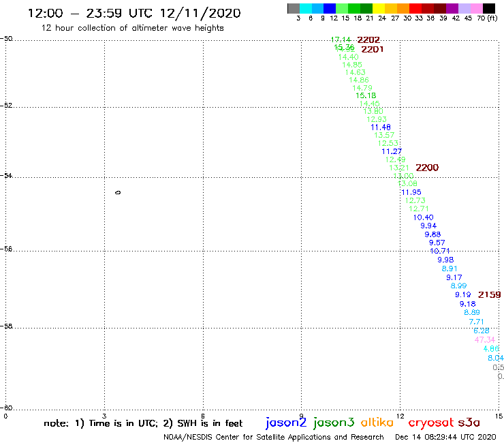504x443 pixels.
Task: Click the 13.57 wave height value
Action: pos(384,135)
